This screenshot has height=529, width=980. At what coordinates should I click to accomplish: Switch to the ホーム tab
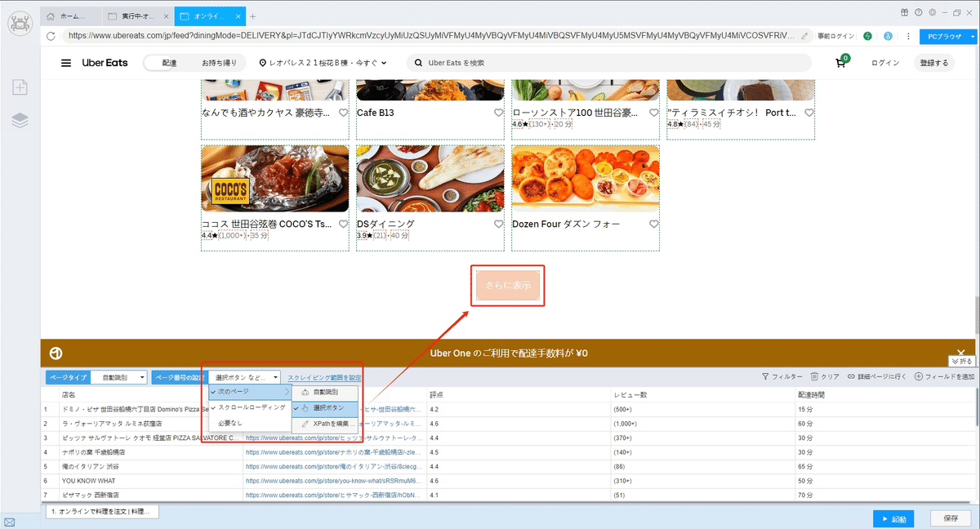point(73,16)
